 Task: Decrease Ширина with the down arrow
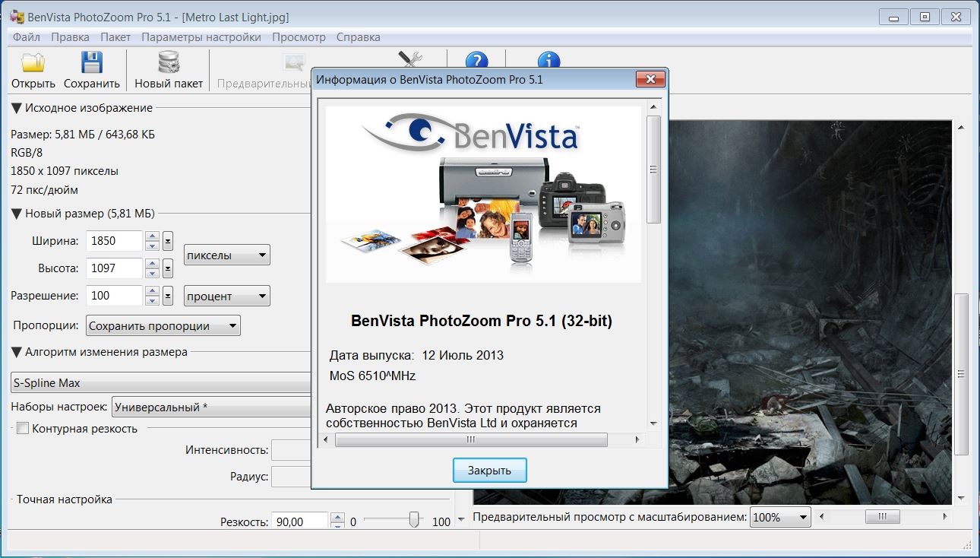[x=152, y=246]
